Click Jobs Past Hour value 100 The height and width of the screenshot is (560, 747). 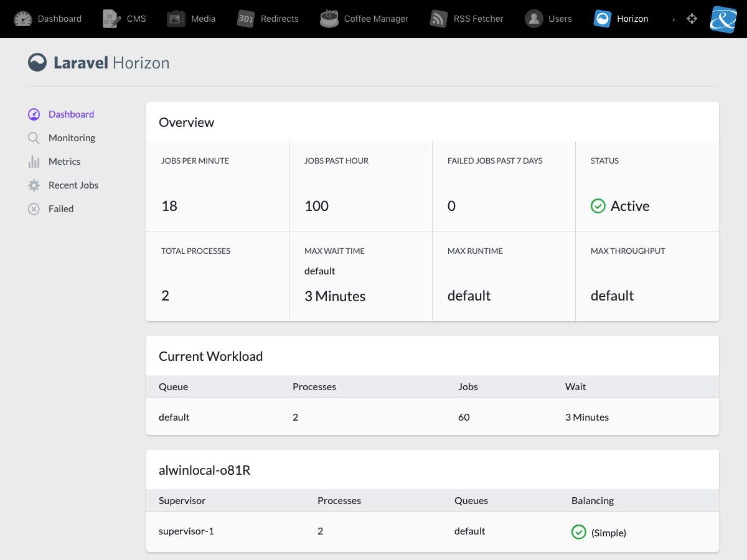tap(316, 206)
